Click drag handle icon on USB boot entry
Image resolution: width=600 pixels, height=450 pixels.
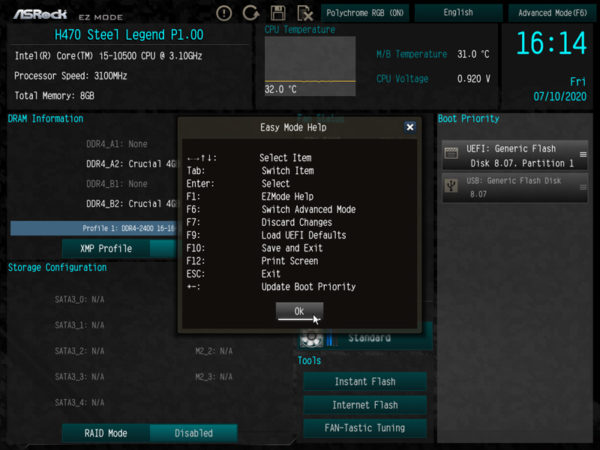[583, 187]
